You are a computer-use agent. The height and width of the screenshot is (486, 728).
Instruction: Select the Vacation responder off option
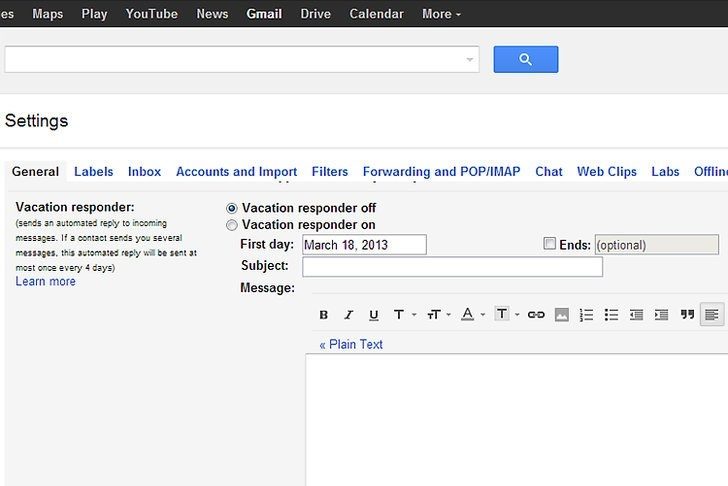pos(232,208)
